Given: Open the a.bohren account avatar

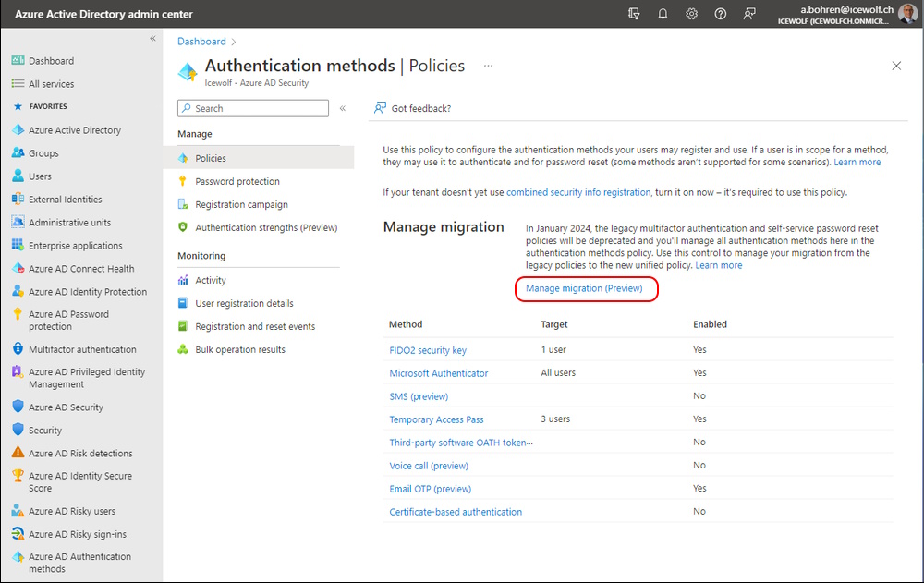Looking at the screenshot, I should click(908, 14).
